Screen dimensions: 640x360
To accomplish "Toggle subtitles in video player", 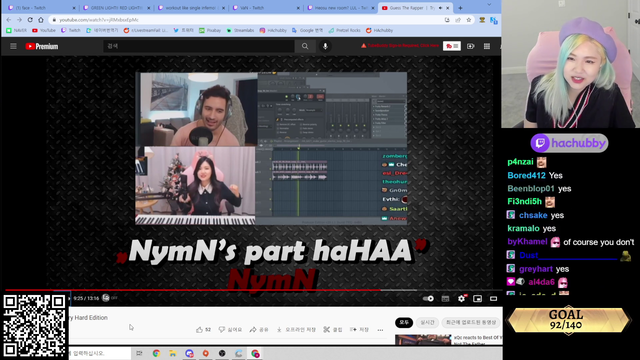I will coord(445,298).
